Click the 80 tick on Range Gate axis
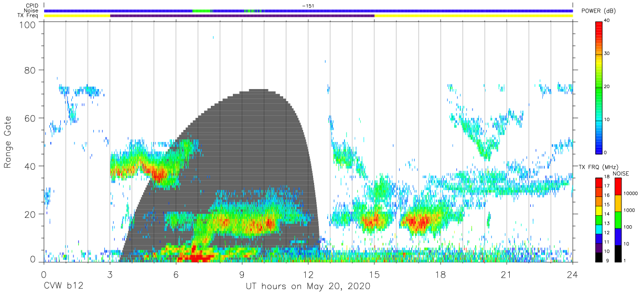The image size is (644, 297). pyautogui.click(x=30, y=70)
